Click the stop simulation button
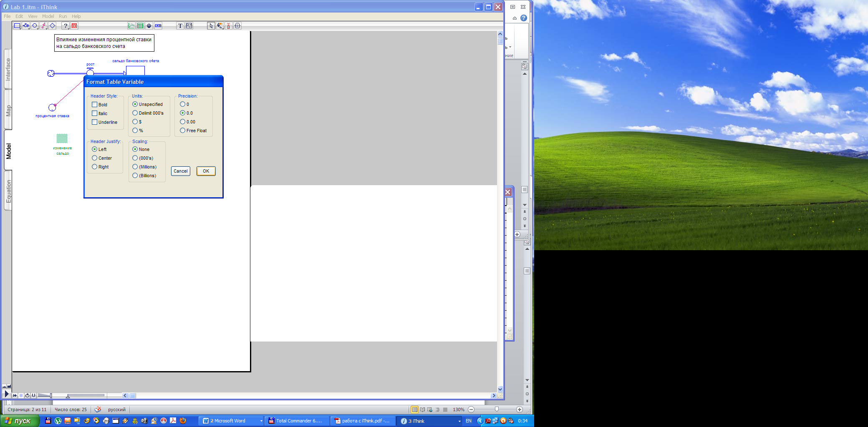 point(21,395)
